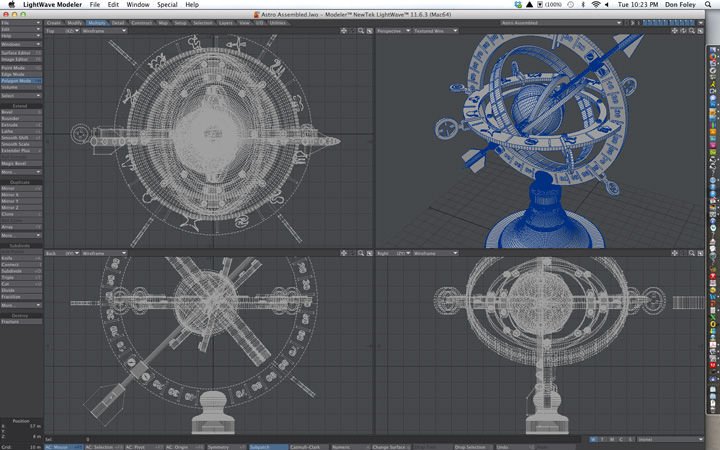Click rotate icon in Perspective viewport header

click(682, 31)
